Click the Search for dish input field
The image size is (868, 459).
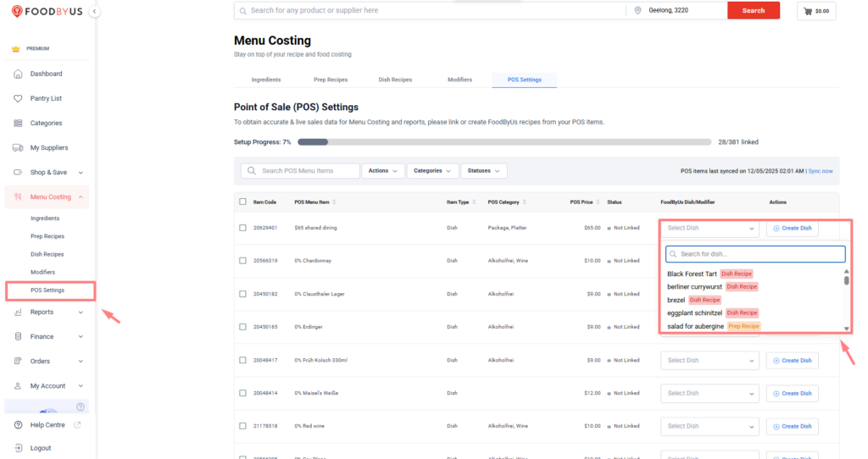point(755,254)
